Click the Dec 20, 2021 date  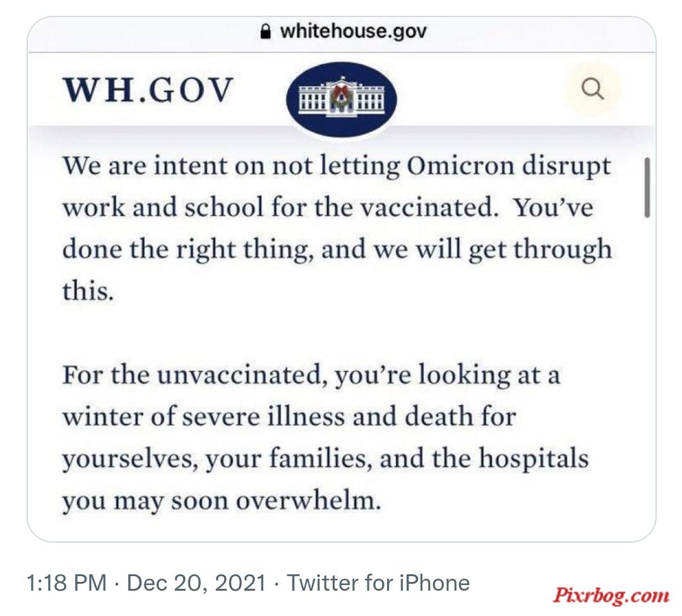[x=196, y=583]
